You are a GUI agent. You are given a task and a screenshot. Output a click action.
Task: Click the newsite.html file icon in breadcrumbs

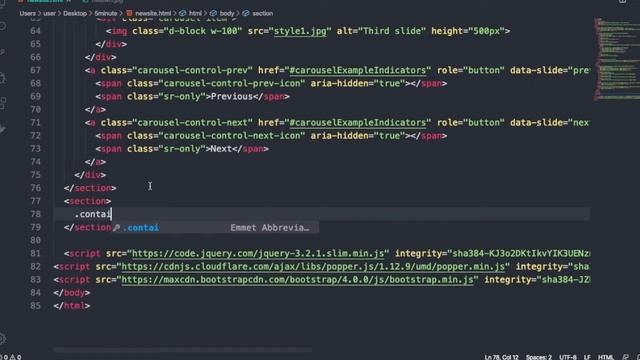(129, 13)
